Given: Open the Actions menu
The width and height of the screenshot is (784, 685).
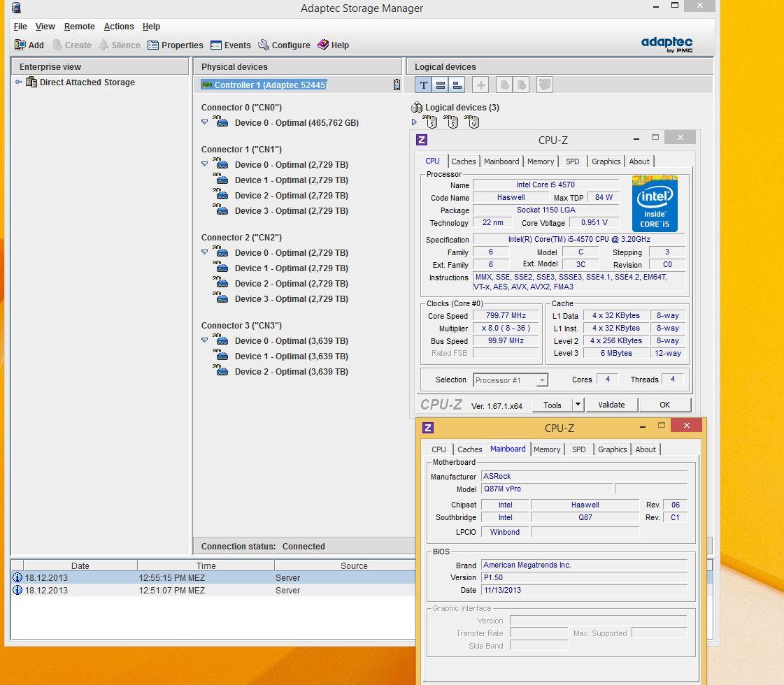Looking at the screenshot, I should [x=119, y=27].
